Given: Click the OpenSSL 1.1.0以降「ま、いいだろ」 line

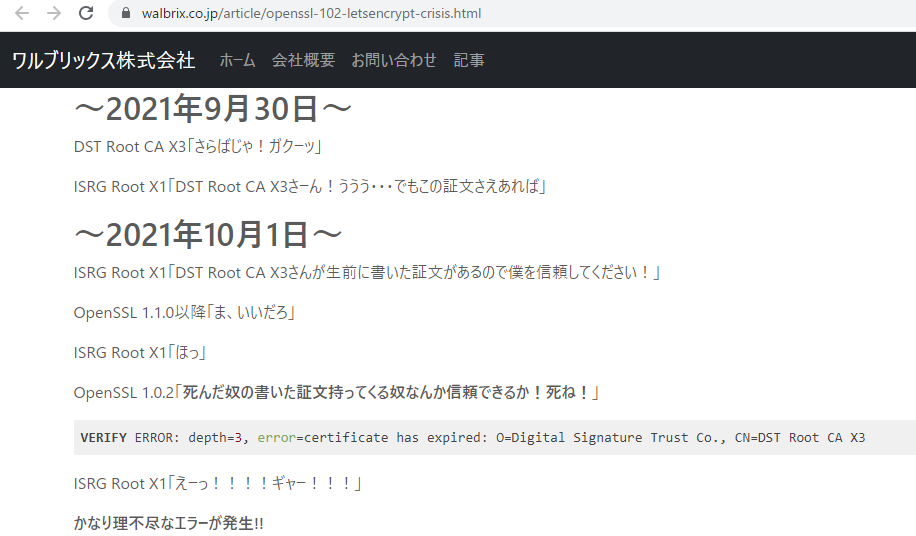Looking at the screenshot, I should coord(185,313).
